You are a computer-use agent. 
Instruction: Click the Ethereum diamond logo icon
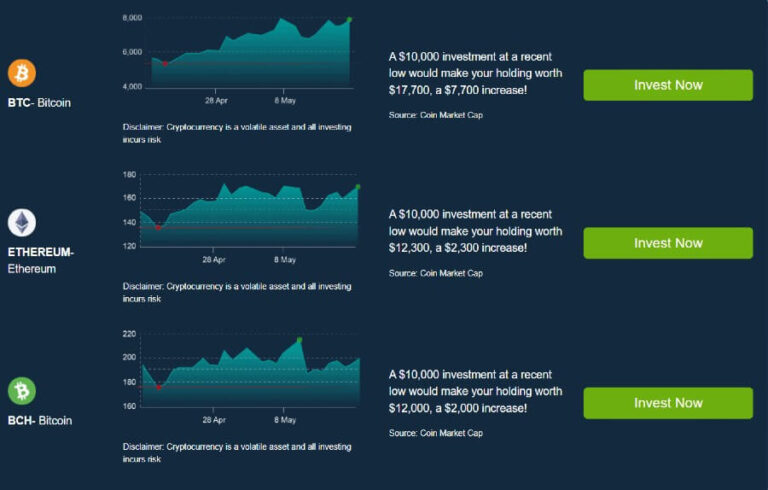[x=22, y=222]
